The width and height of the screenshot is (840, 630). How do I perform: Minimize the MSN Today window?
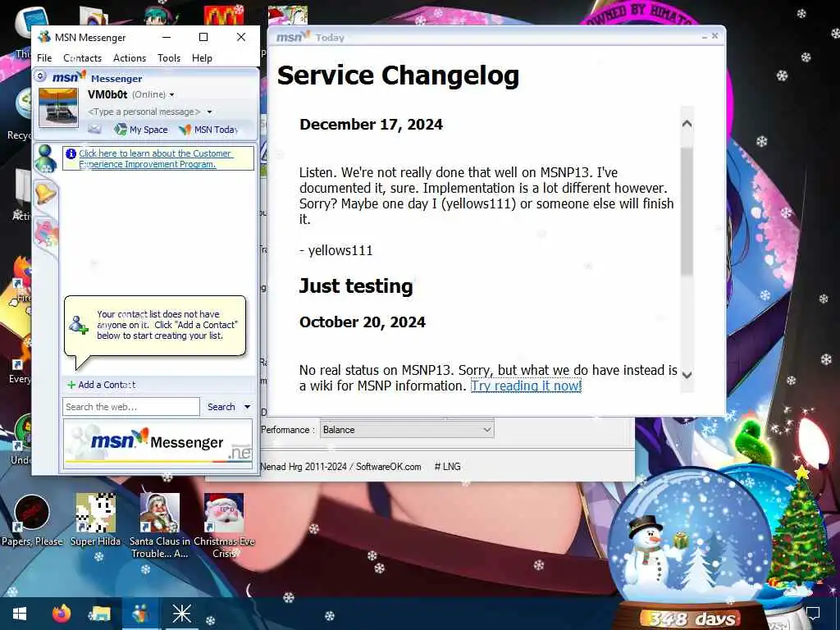point(705,37)
